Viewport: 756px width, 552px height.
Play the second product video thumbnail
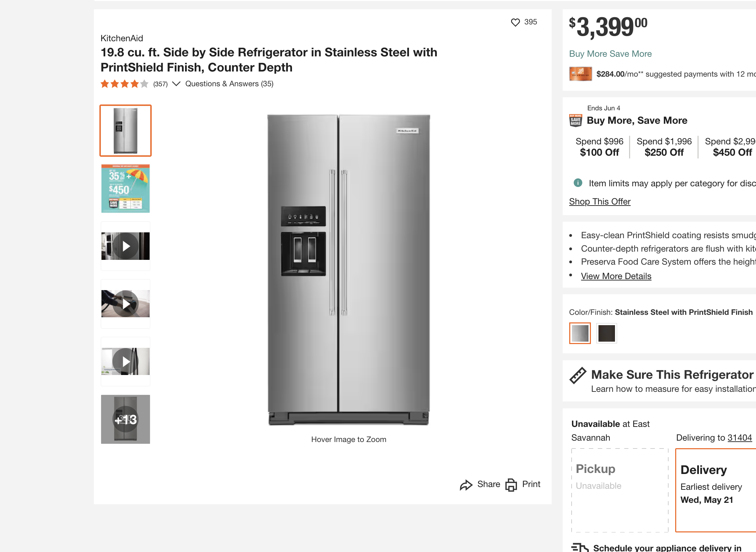126,304
